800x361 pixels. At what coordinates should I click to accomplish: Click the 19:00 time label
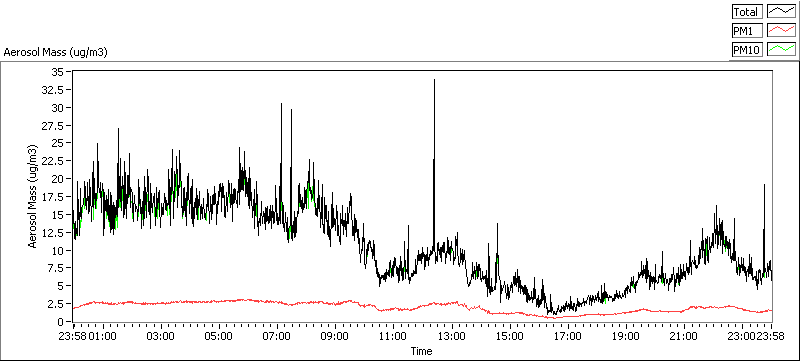click(626, 336)
